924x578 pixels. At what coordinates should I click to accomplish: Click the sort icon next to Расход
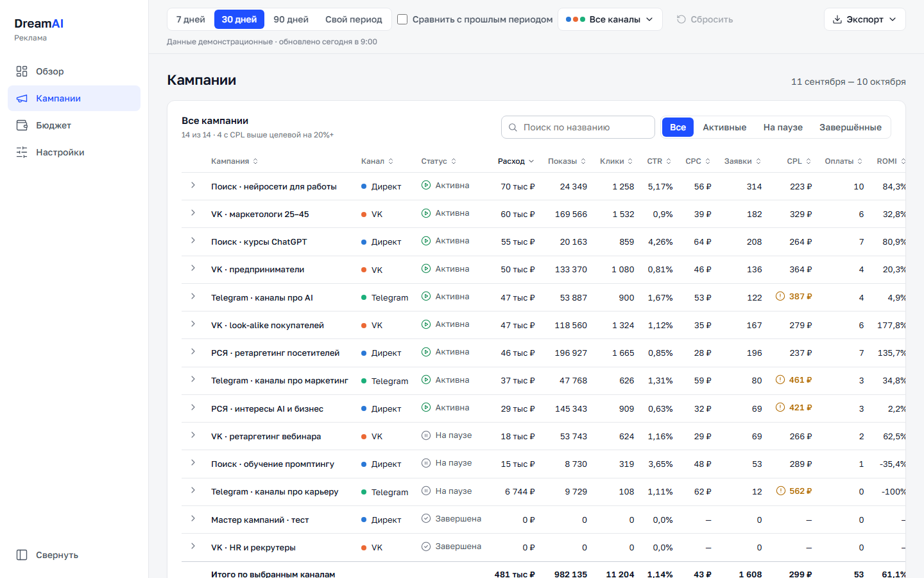point(531,161)
